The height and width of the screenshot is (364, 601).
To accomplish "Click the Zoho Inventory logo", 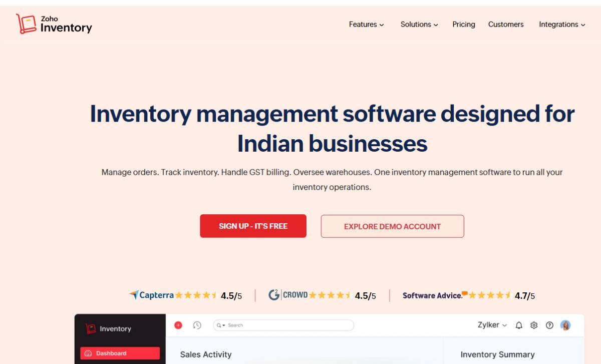I will click(x=54, y=24).
